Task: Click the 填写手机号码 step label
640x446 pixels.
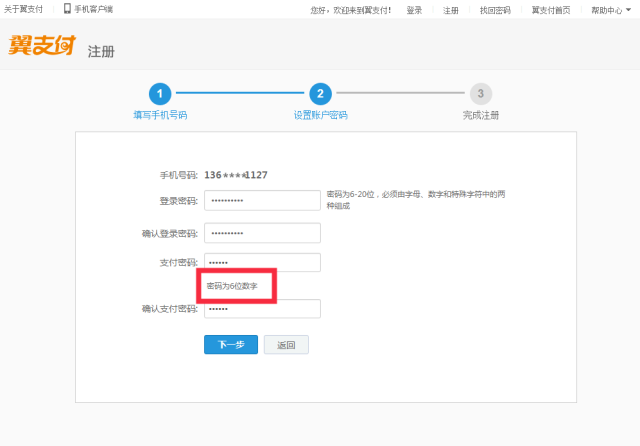Action: (x=160, y=115)
